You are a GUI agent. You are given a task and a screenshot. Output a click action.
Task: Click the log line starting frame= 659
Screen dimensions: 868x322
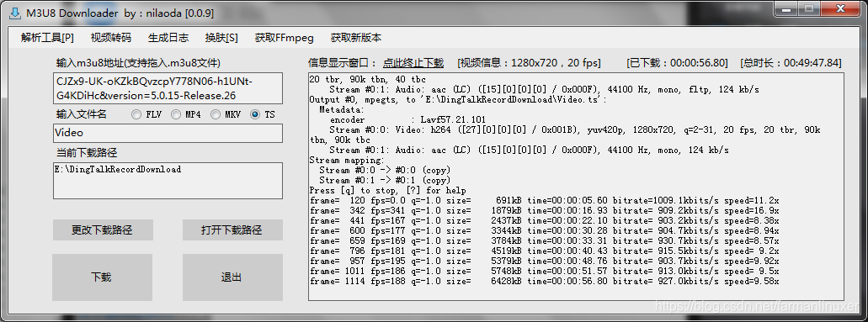pos(544,240)
